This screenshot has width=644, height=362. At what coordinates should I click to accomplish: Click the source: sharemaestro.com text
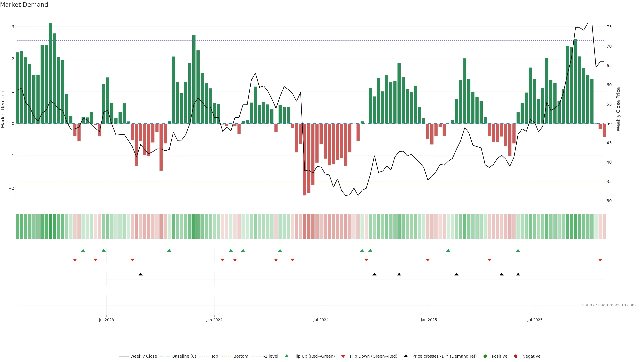click(x=609, y=305)
